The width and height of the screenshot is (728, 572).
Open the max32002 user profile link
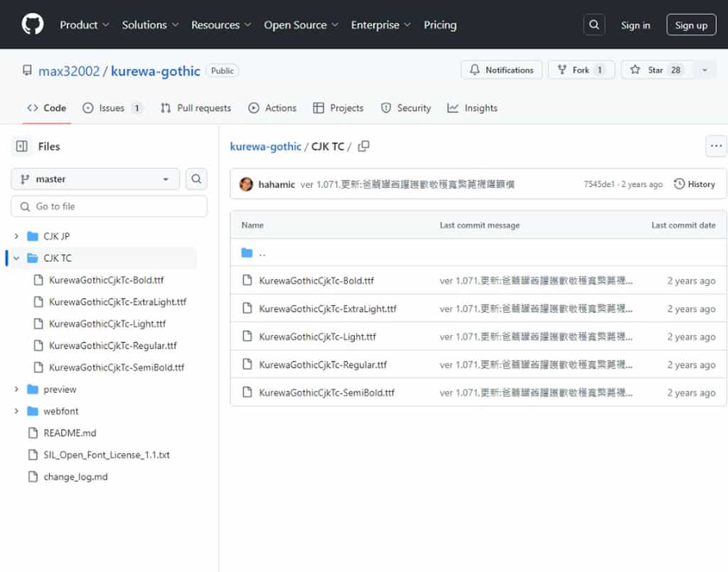click(69, 71)
